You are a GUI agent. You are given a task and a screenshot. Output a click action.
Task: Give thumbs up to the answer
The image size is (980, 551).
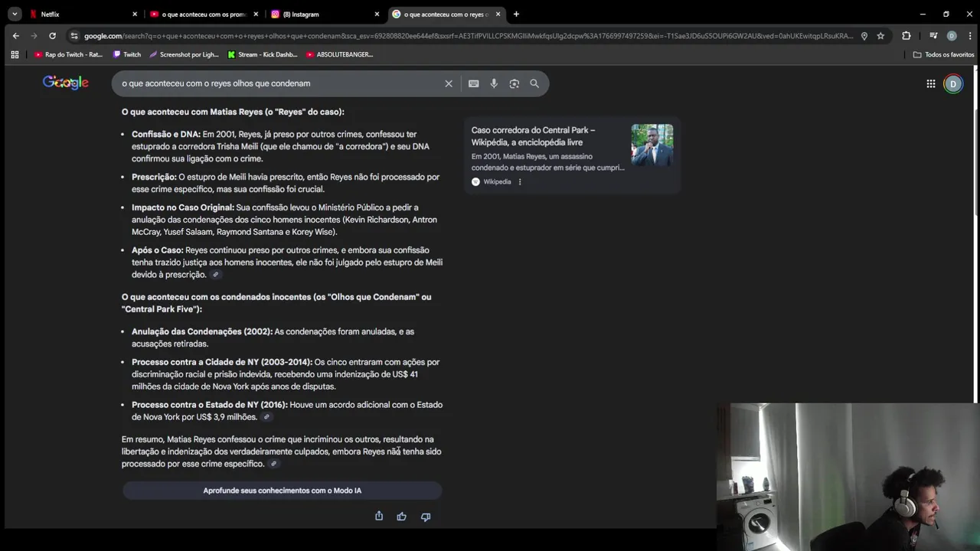tap(402, 517)
